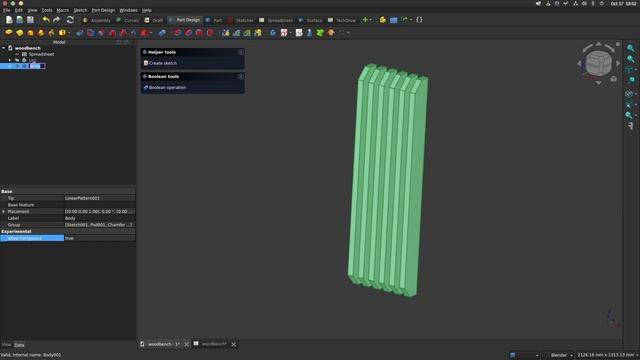Toggle visibility eye of the selected Body
Viewport: 640px width, 360px height.
(17, 66)
